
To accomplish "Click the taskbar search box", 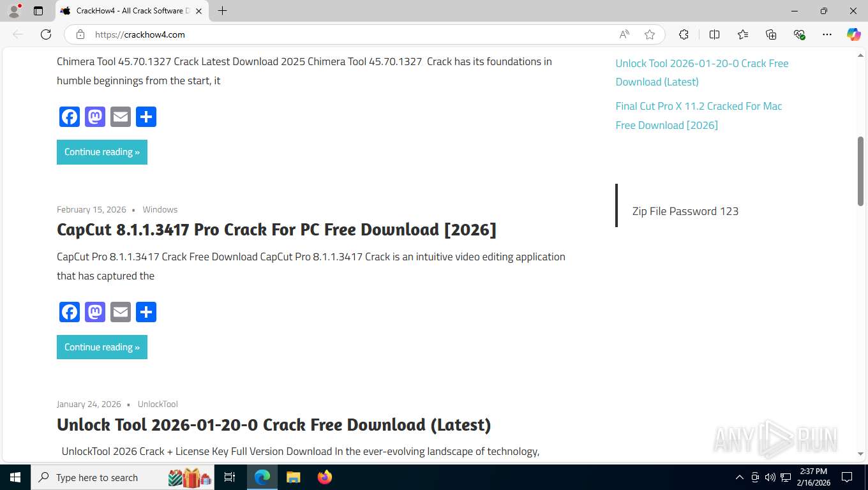I will point(123,477).
